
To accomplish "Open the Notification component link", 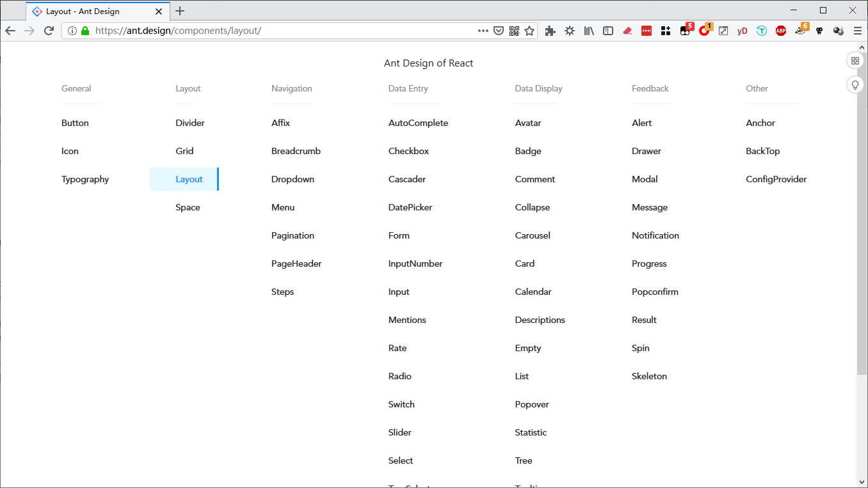I will [x=655, y=235].
